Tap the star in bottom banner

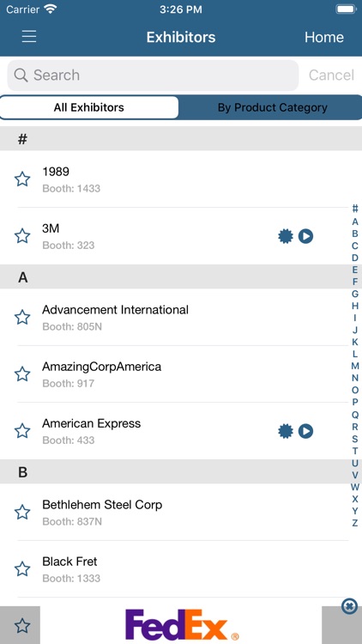point(22,625)
